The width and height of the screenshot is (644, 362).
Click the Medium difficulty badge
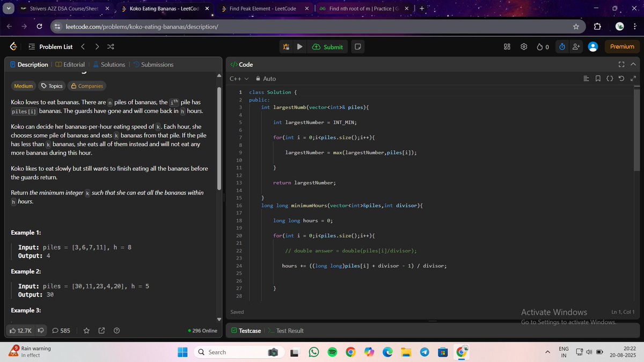23,86
